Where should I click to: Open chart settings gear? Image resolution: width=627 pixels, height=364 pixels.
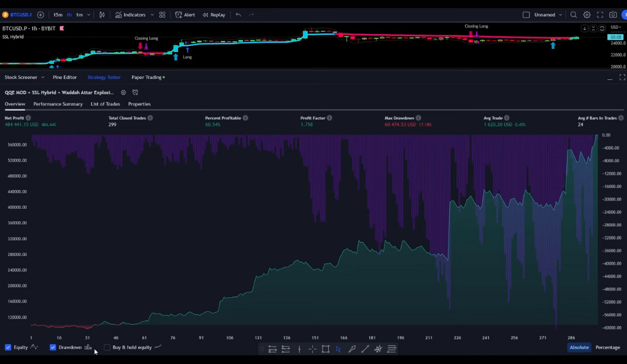(587, 15)
